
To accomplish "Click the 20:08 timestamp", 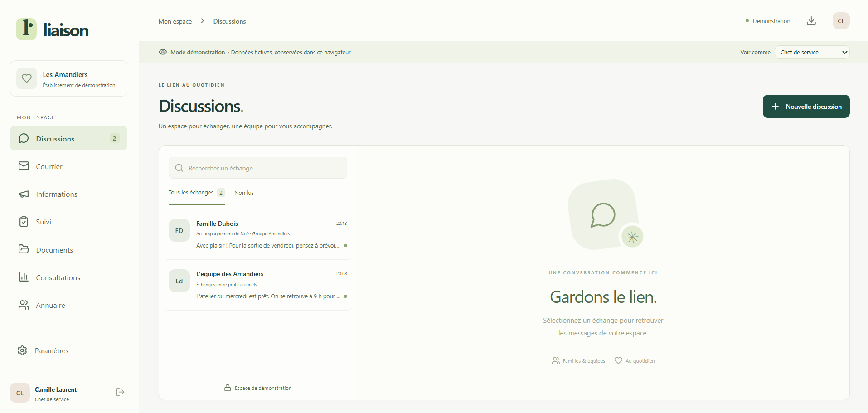I will click(341, 274).
